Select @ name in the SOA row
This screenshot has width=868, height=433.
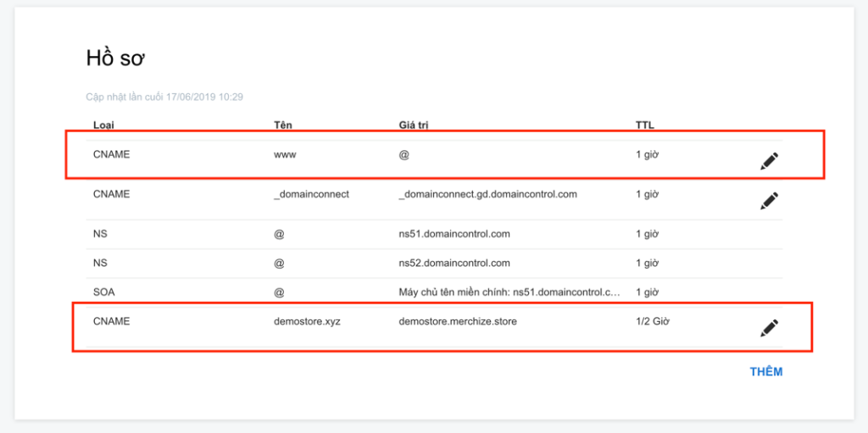(x=279, y=291)
